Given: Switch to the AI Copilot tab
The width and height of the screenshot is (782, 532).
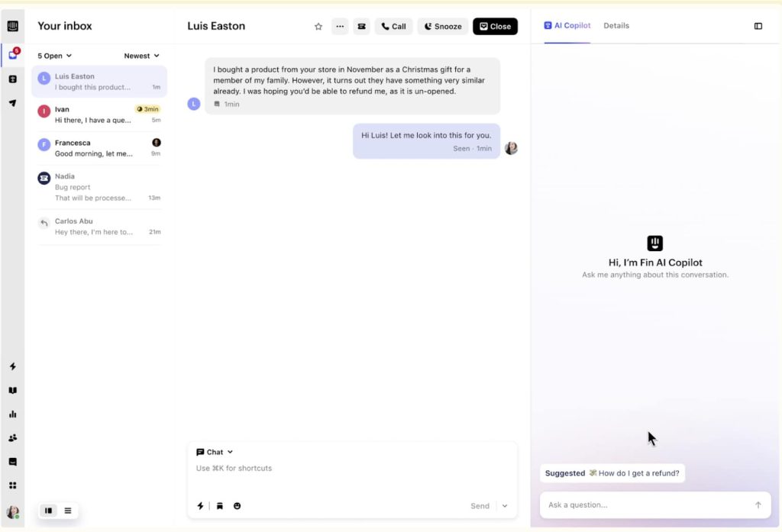Looking at the screenshot, I should 567,25.
